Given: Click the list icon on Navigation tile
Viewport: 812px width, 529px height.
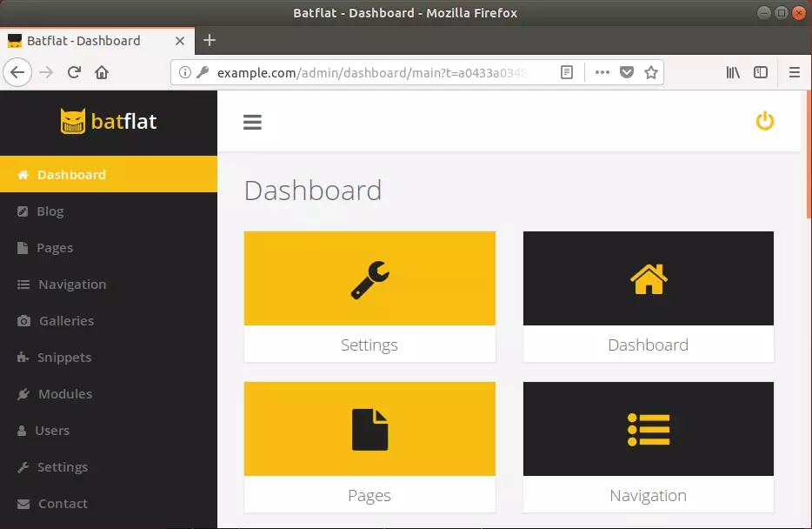Looking at the screenshot, I should click(x=649, y=430).
